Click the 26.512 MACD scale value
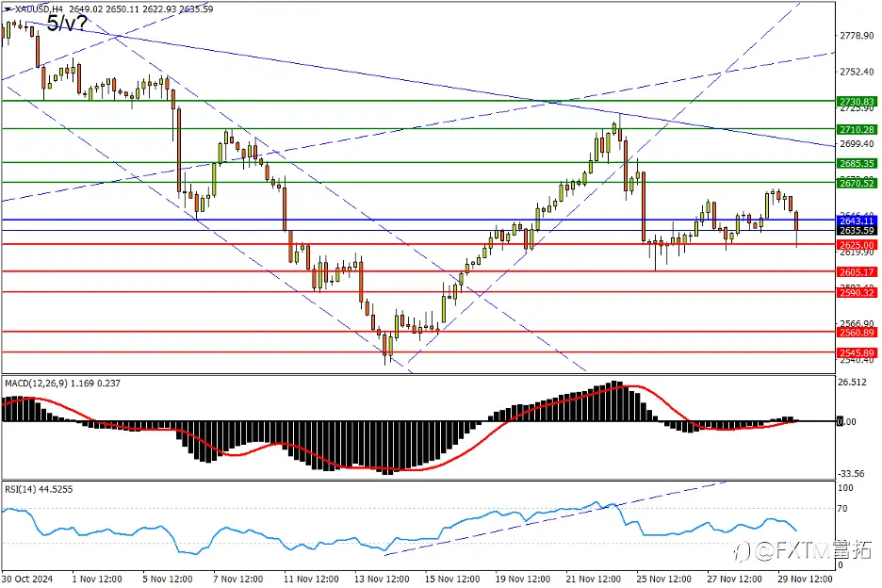This screenshot has height=588, width=882. [x=852, y=382]
